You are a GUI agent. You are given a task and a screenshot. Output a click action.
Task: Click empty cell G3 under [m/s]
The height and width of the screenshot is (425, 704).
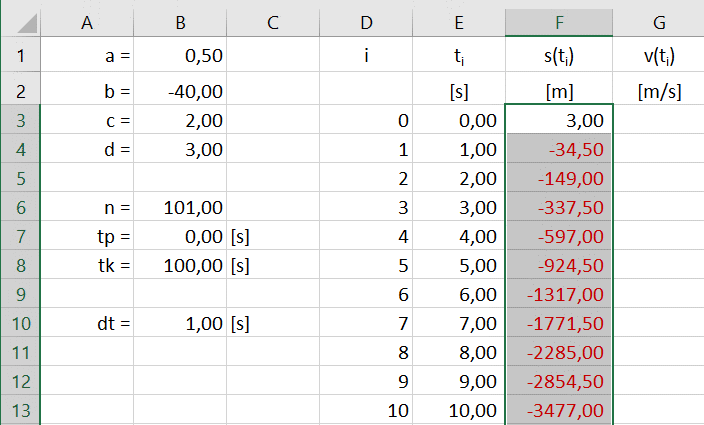pos(658,121)
